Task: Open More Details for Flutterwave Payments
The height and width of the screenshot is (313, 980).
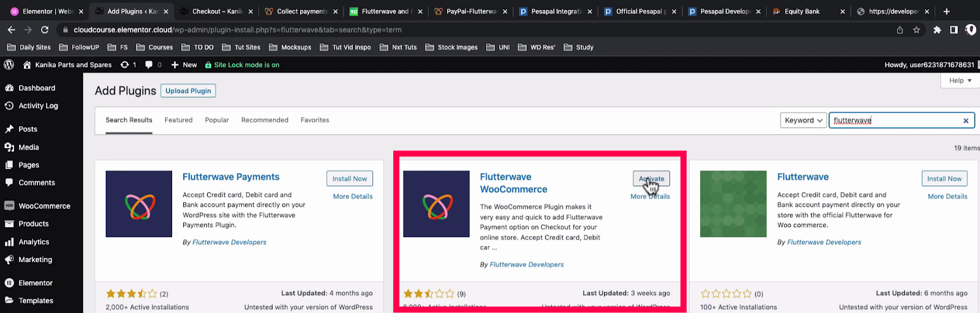Action: click(x=353, y=197)
